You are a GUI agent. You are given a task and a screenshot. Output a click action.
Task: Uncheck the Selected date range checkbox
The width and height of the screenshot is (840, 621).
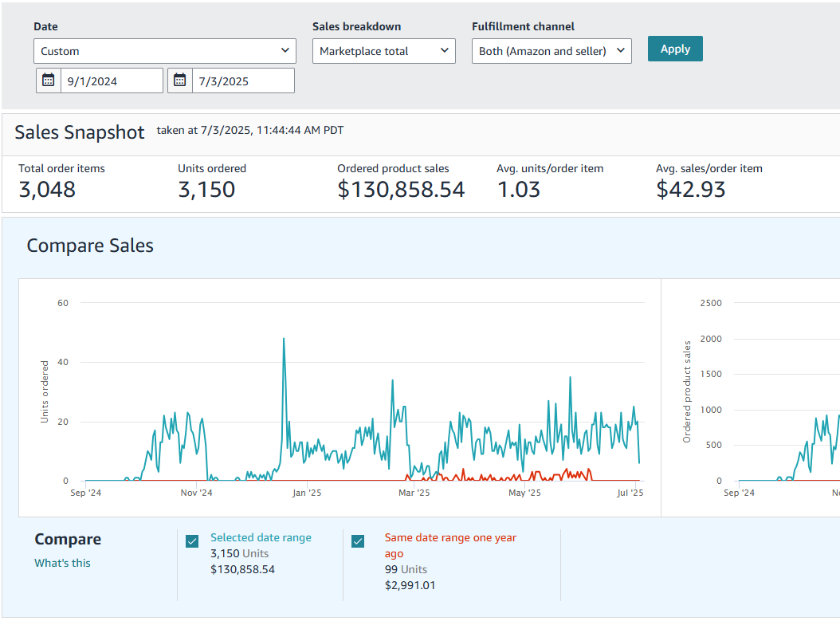192,540
